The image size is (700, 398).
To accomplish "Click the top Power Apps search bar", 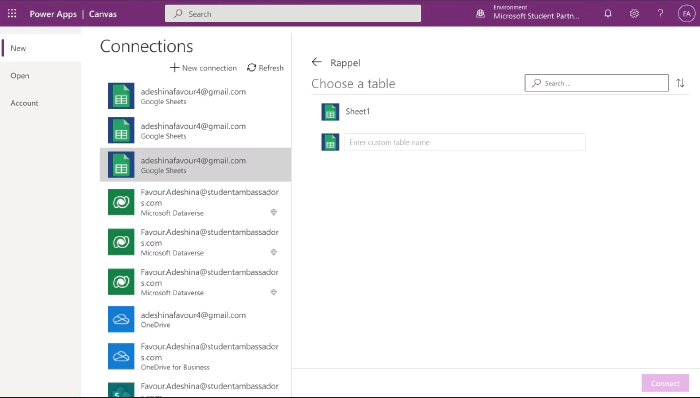I will [x=293, y=13].
